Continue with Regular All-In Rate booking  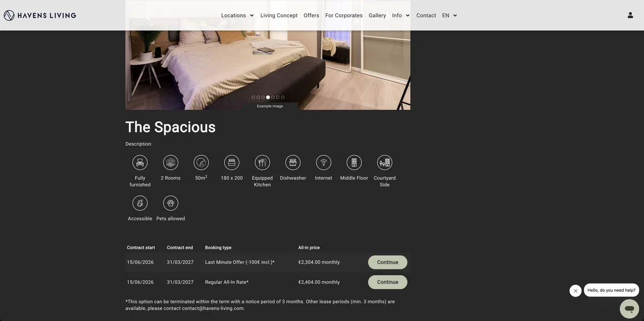pyautogui.click(x=388, y=282)
